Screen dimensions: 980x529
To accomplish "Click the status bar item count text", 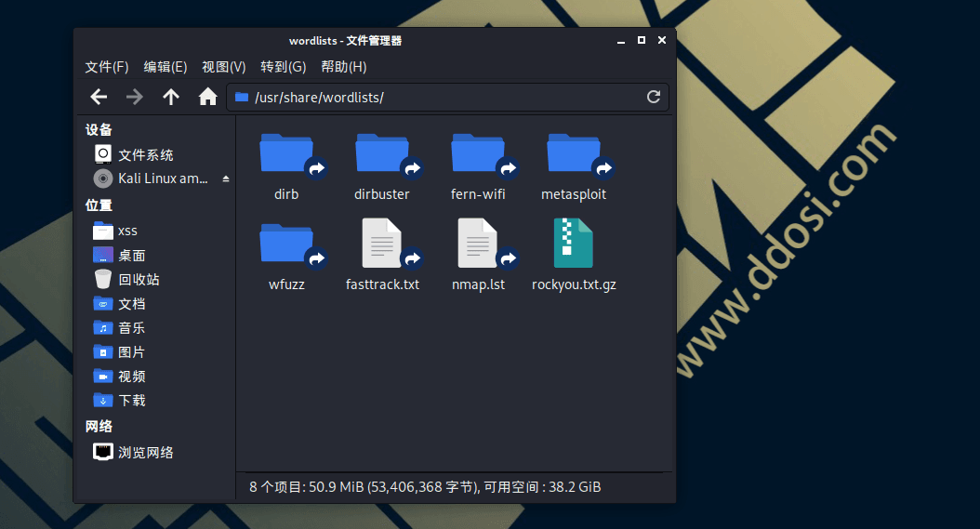I will coord(425,487).
